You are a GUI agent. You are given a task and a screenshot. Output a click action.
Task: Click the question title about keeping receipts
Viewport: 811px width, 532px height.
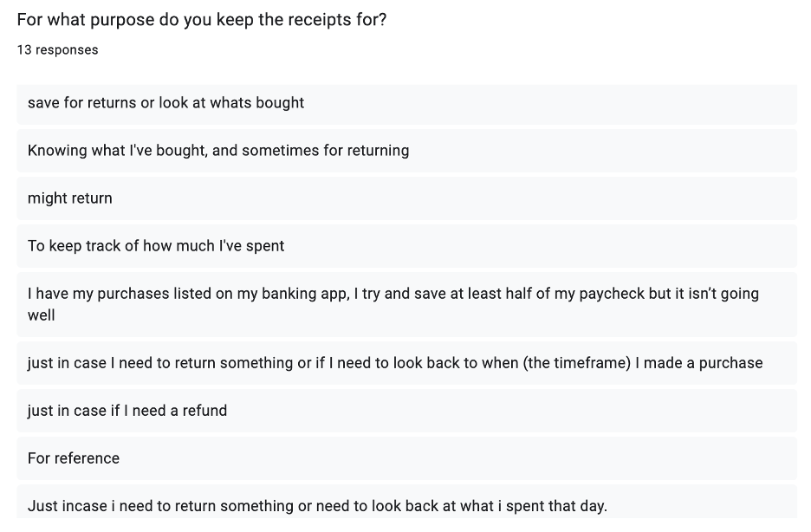[x=202, y=20]
